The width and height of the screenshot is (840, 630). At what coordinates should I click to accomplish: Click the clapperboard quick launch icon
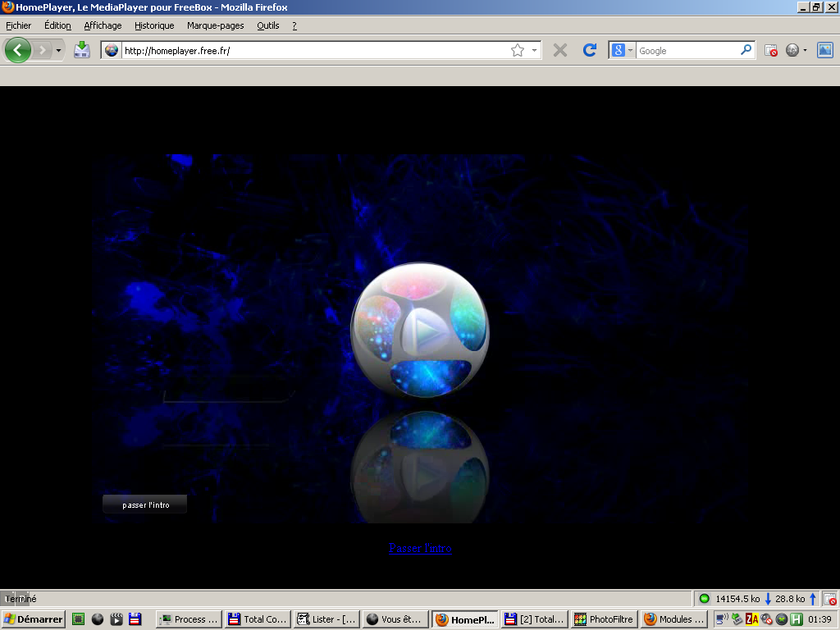[116, 619]
